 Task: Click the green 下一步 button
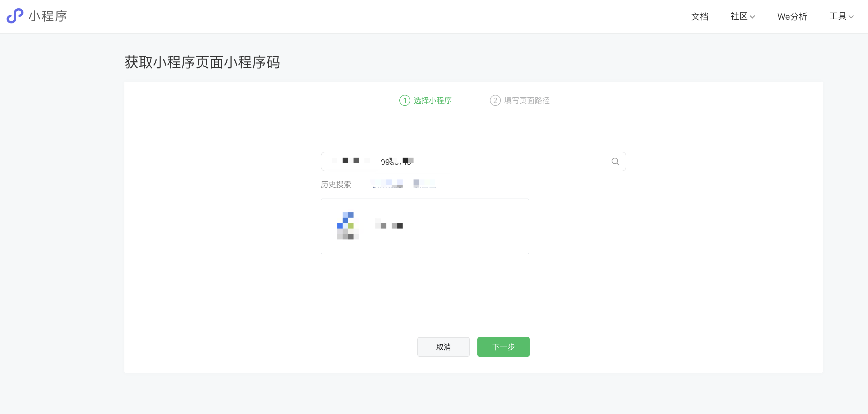503,347
